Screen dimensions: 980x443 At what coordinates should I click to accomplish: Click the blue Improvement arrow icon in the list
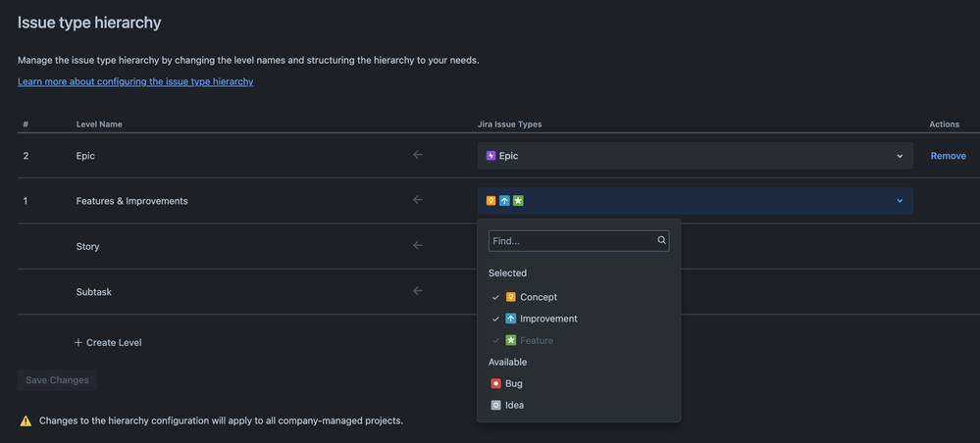[510, 319]
